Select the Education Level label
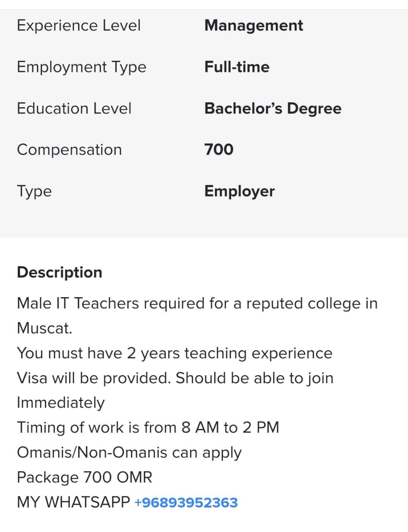 (x=74, y=108)
